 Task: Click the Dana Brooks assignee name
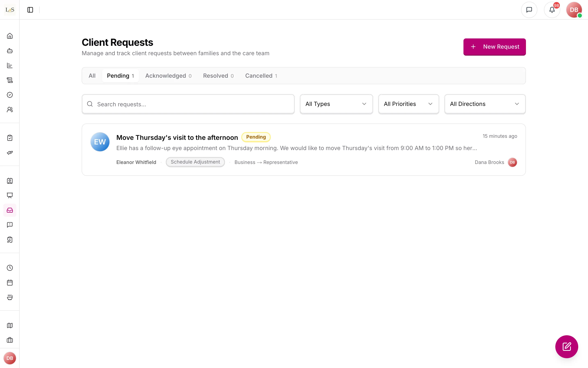coord(489,162)
